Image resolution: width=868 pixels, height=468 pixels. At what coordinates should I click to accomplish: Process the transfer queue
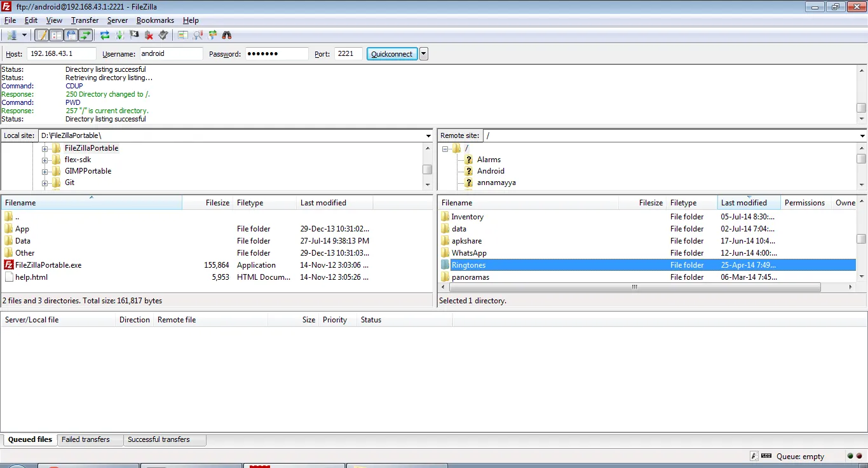tap(119, 35)
